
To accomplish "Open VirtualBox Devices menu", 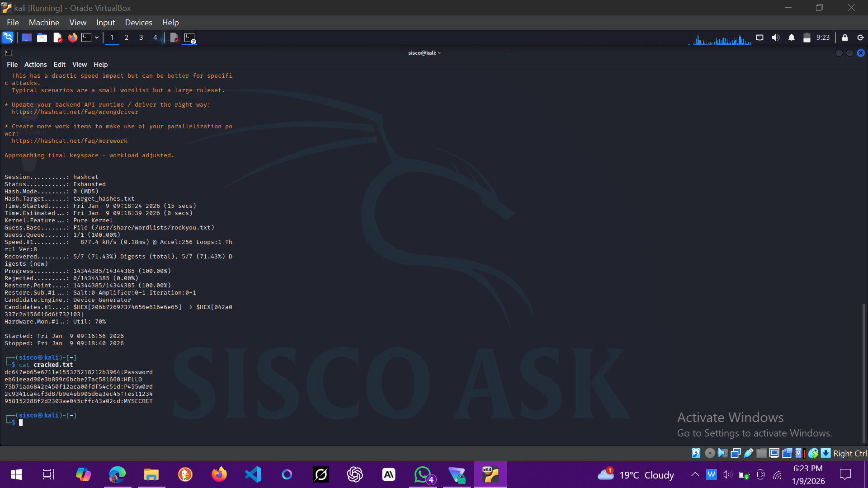I will point(138,23).
